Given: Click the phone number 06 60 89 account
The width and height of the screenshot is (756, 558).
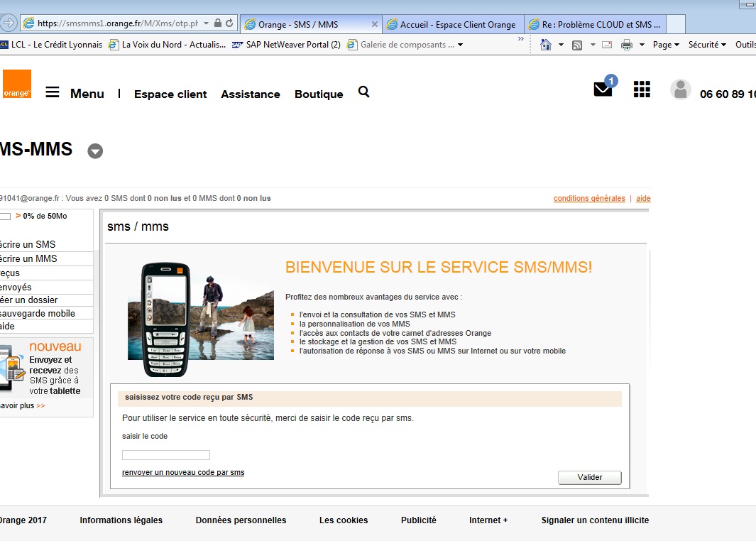Looking at the screenshot, I should point(728,94).
